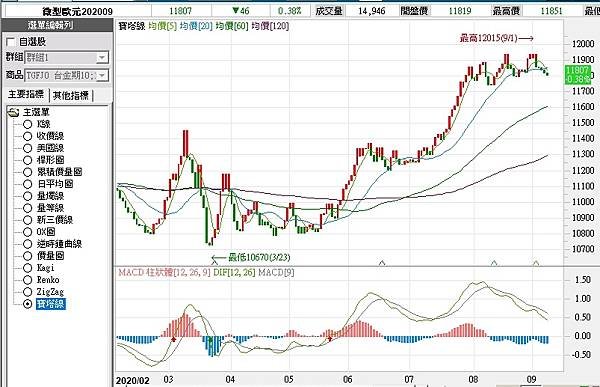Choose the 美國線 chart option
The height and width of the screenshot is (387, 600).
click(27, 148)
